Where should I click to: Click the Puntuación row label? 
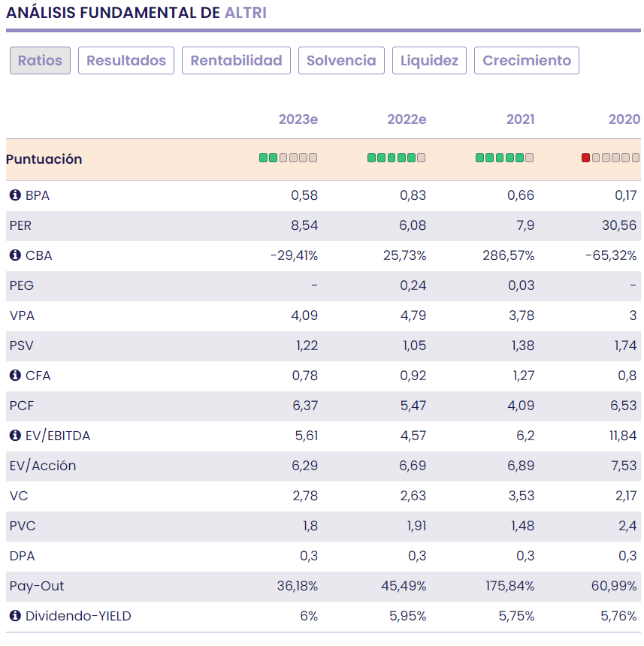tap(44, 159)
